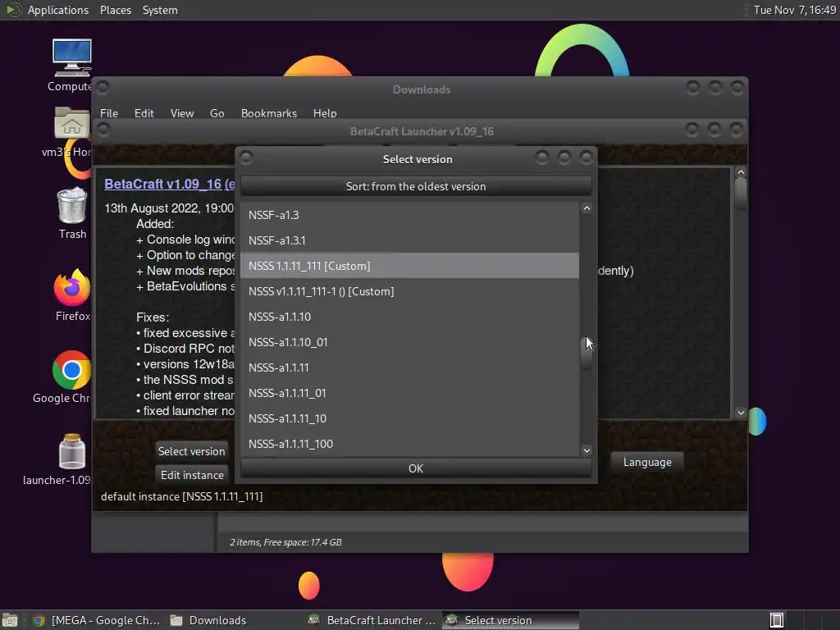Click the workspace switcher icon in bottom panel
The height and width of the screenshot is (630, 840).
tap(776, 620)
